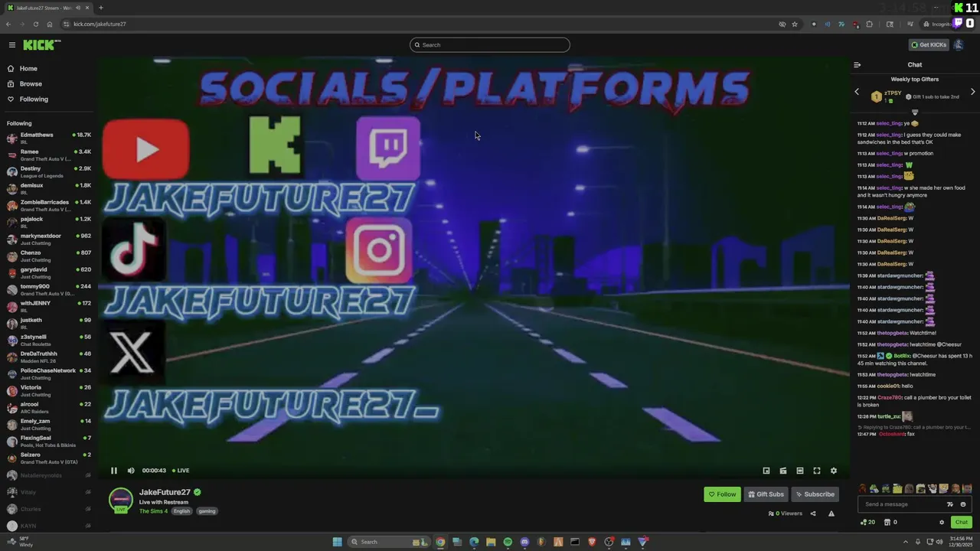The width and height of the screenshot is (980, 551).
Task: Open a new browser tab
Action: 101,8
